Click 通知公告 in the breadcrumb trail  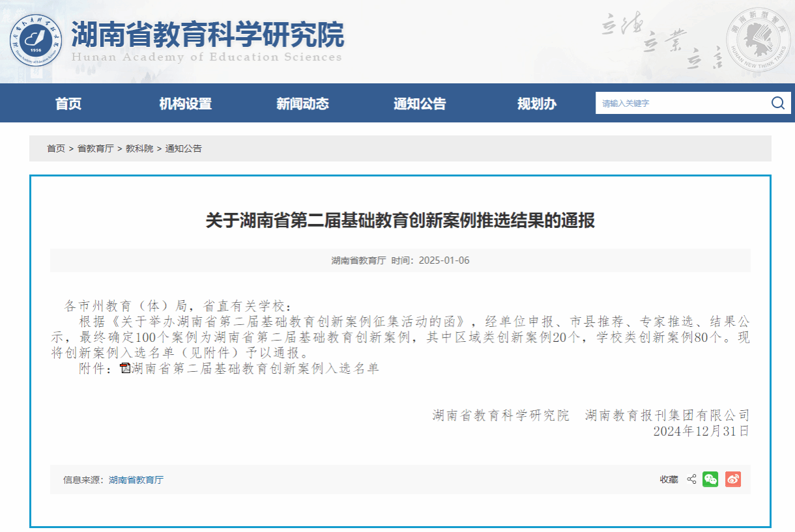[x=184, y=148]
